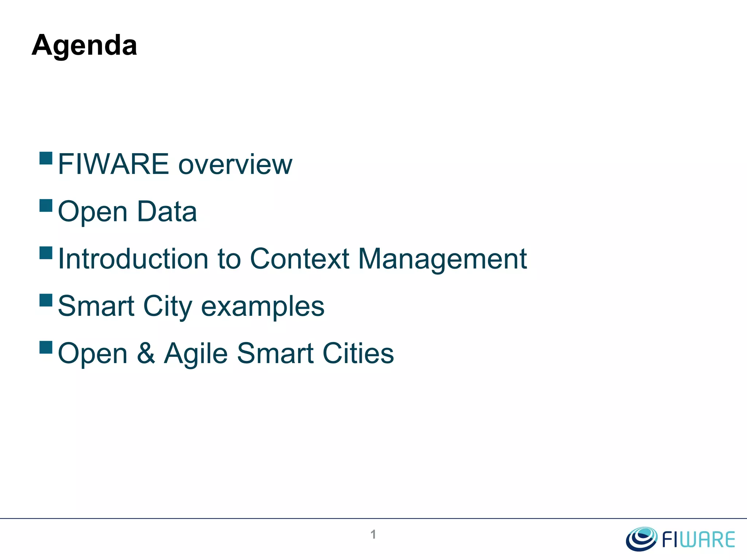Click the ampersand in the last bullet

point(146,353)
